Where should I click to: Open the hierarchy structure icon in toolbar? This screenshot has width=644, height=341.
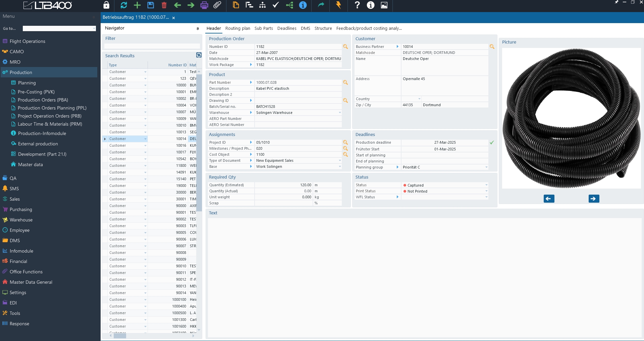(x=263, y=5)
